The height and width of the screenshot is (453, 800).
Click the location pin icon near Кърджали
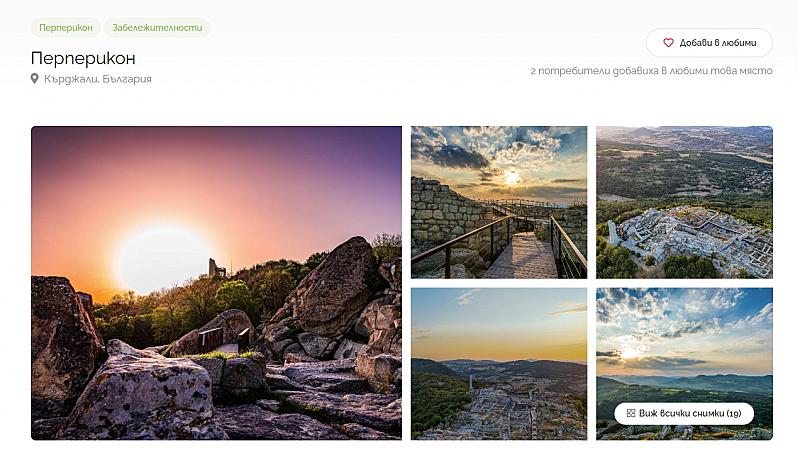coord(35,79)
